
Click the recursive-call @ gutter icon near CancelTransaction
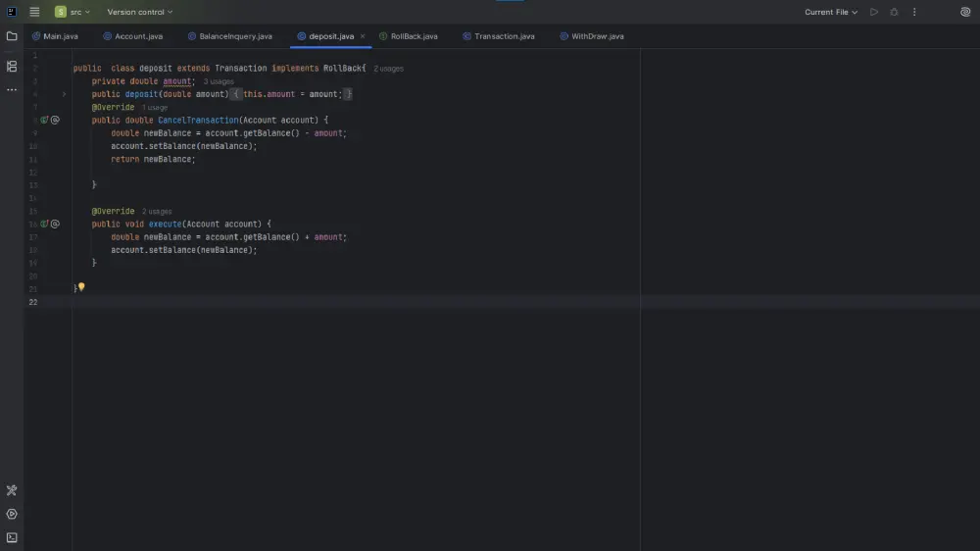[x=55, y=120]
